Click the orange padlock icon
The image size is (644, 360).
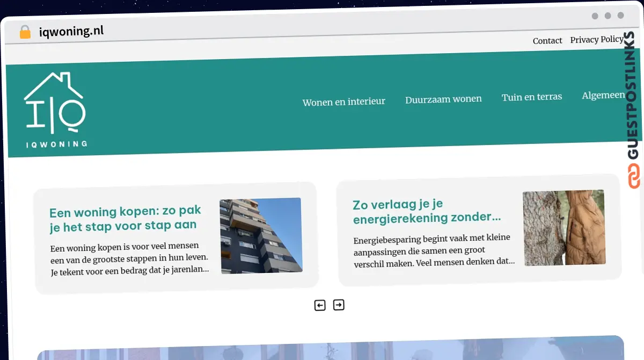click(x=25, y=32)
